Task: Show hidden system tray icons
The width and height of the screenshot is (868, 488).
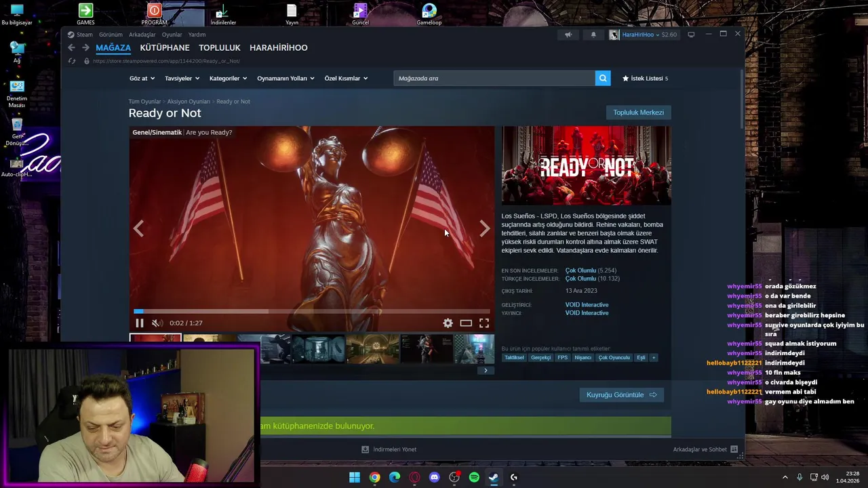Action: (785, 477)
